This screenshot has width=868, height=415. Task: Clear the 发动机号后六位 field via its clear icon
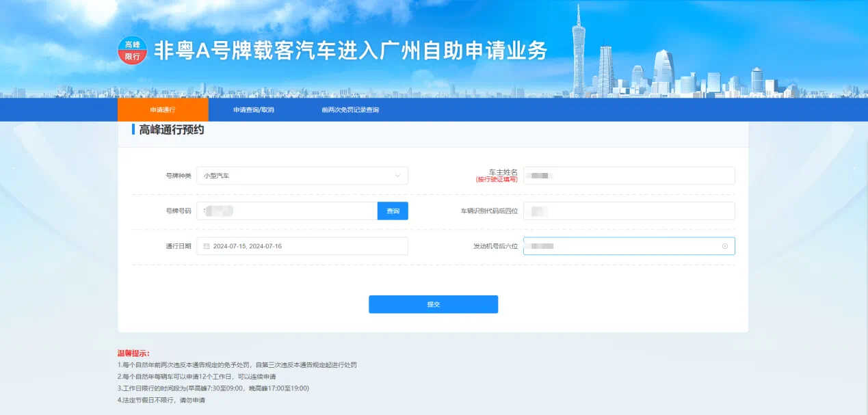(x=725, y=246)
